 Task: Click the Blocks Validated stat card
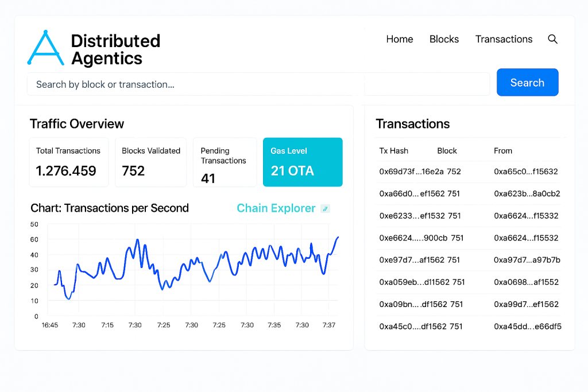click(x=151, y=162)
